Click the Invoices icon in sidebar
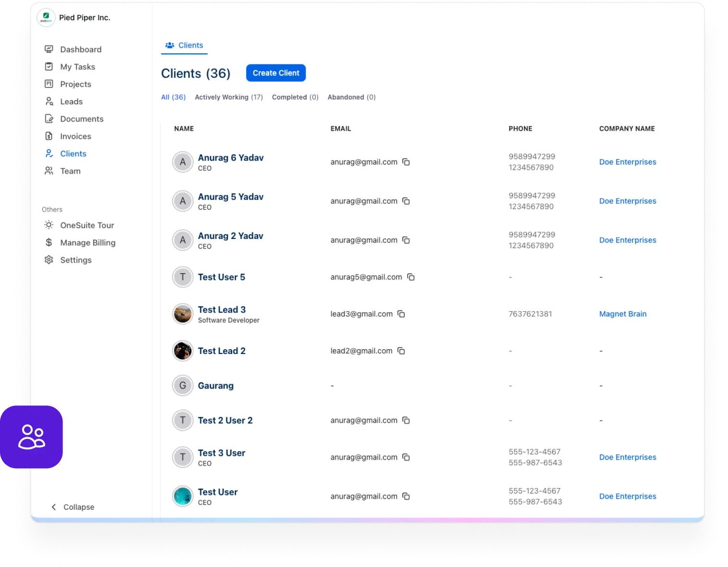728x567 pixels. click(49, 136)
